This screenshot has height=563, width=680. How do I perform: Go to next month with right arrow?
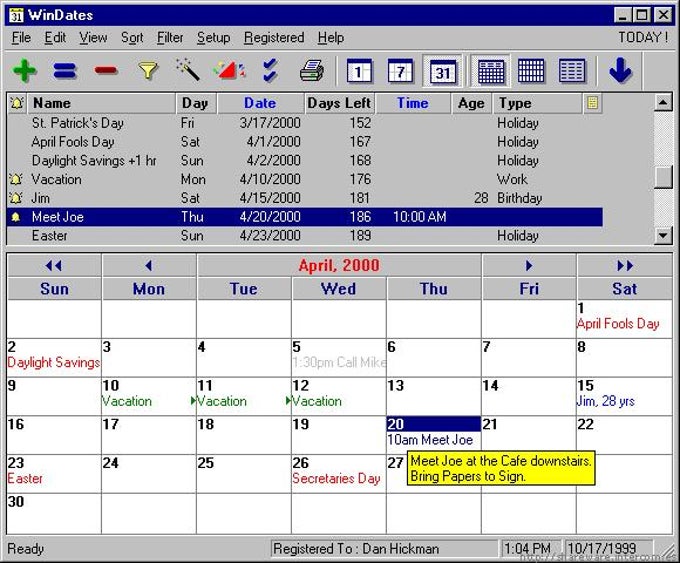(529, 265)
